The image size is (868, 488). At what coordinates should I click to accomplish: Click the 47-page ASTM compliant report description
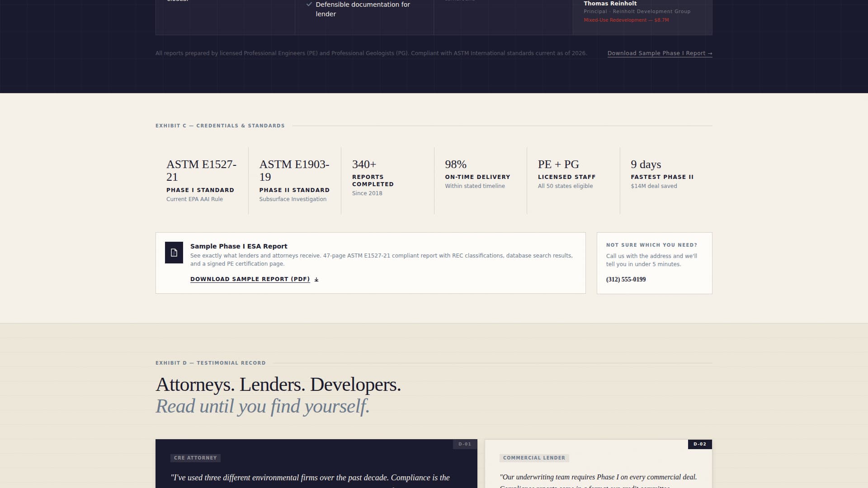click(x=382, y=260)
